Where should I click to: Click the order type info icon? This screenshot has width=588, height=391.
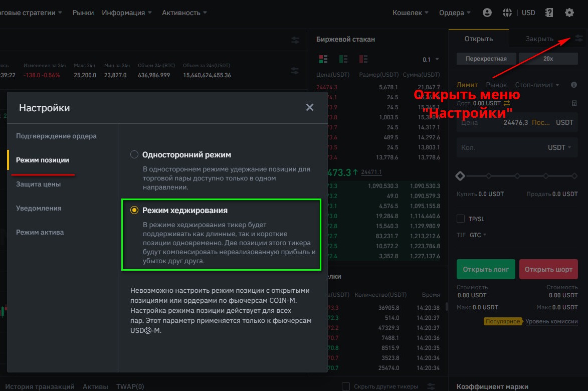(x=574, y=85)
